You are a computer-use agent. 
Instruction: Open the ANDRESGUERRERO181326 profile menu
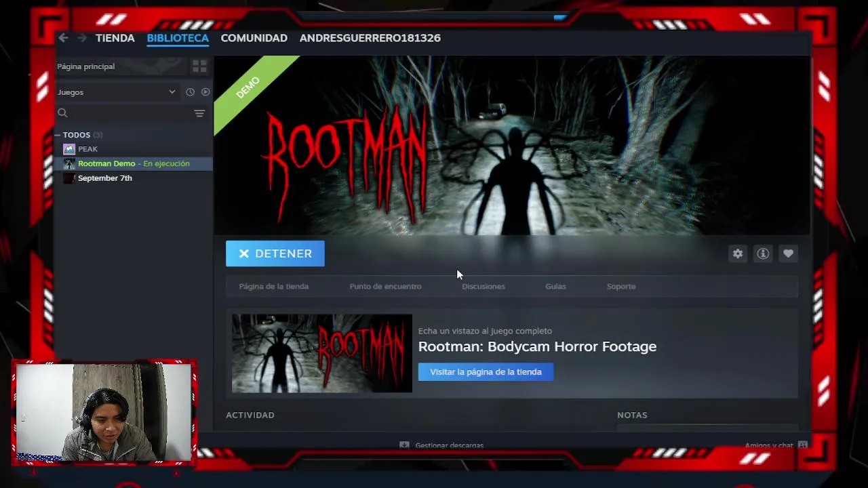click(370, 38)
